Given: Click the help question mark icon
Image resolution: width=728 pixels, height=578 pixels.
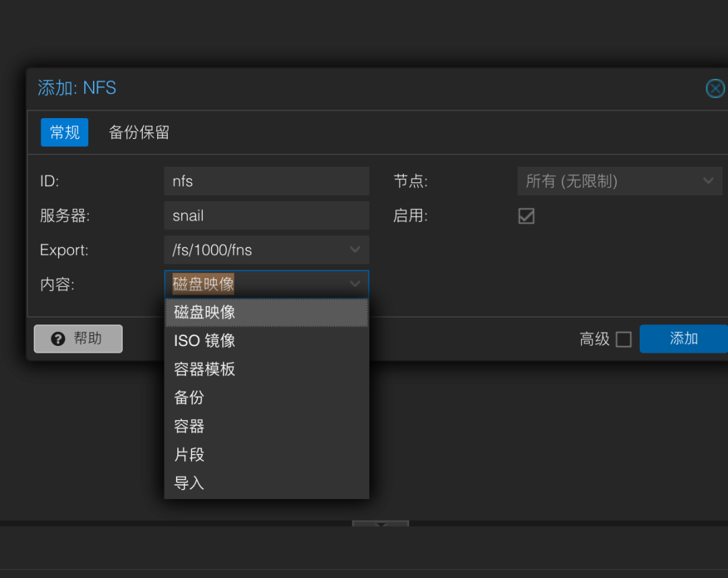Looking at the screenshot, I should 58,339.
